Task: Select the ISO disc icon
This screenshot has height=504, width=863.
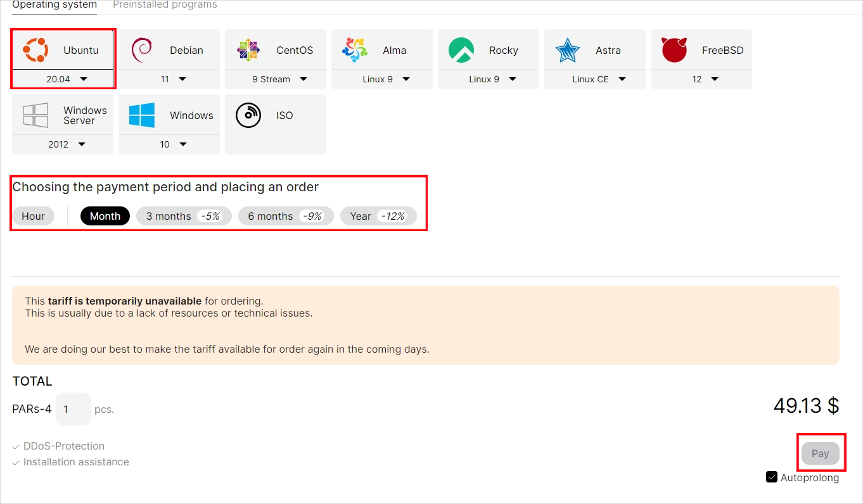Action: click(248, 116)
